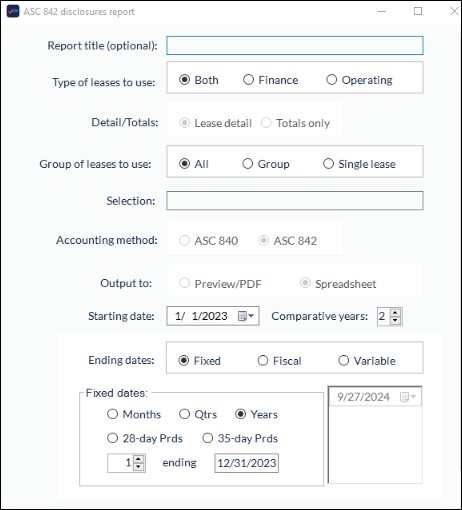Select Months fixed date period

(134, 414)
